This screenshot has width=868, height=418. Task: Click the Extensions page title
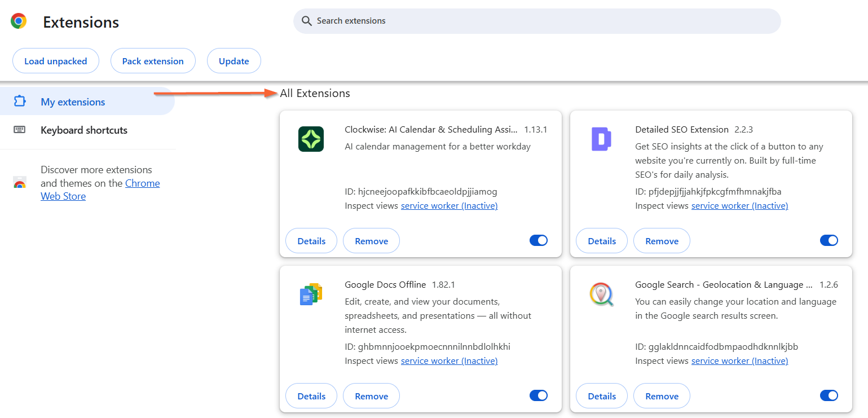(81, 22)
